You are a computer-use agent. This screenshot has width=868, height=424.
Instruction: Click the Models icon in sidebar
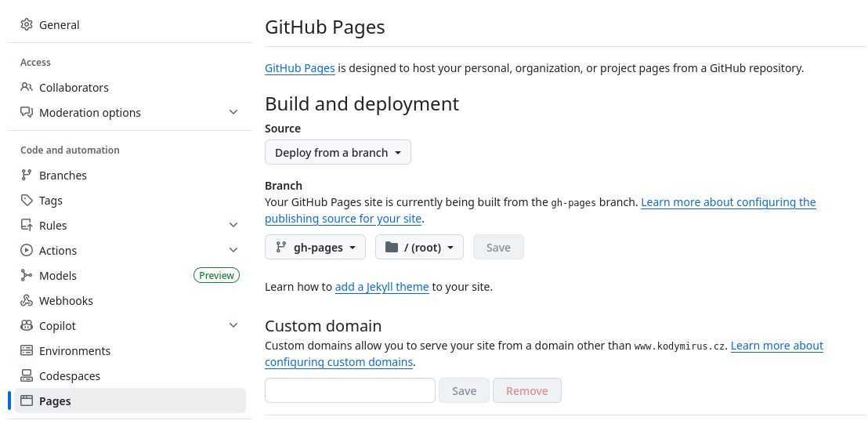(x=27, y=275)
